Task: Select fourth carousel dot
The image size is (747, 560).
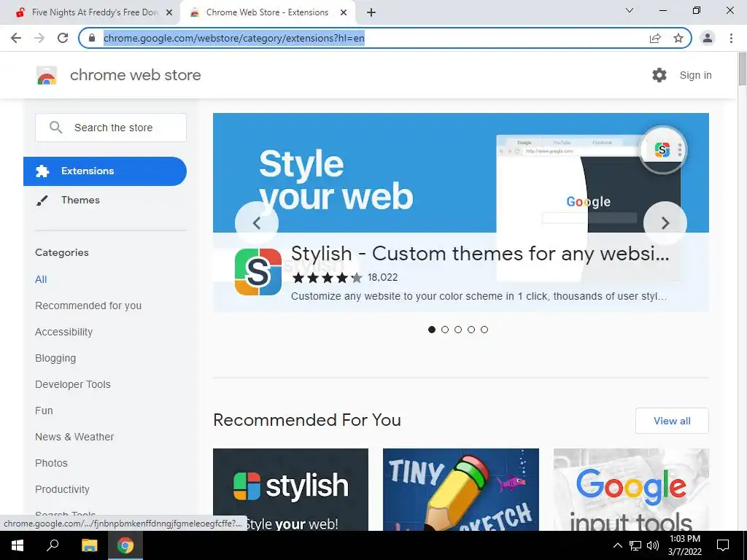Action: tap(471, 330)
